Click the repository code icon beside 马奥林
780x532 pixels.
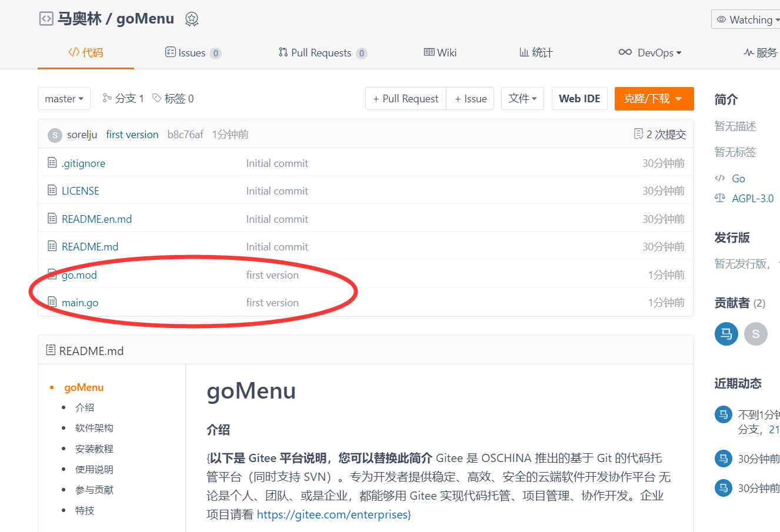[46, 19]
